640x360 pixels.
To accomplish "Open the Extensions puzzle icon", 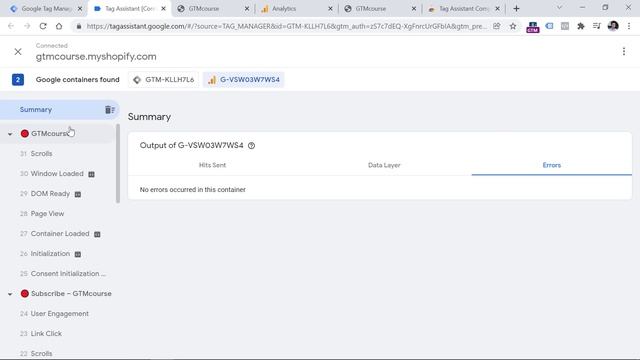I will 581,26.
